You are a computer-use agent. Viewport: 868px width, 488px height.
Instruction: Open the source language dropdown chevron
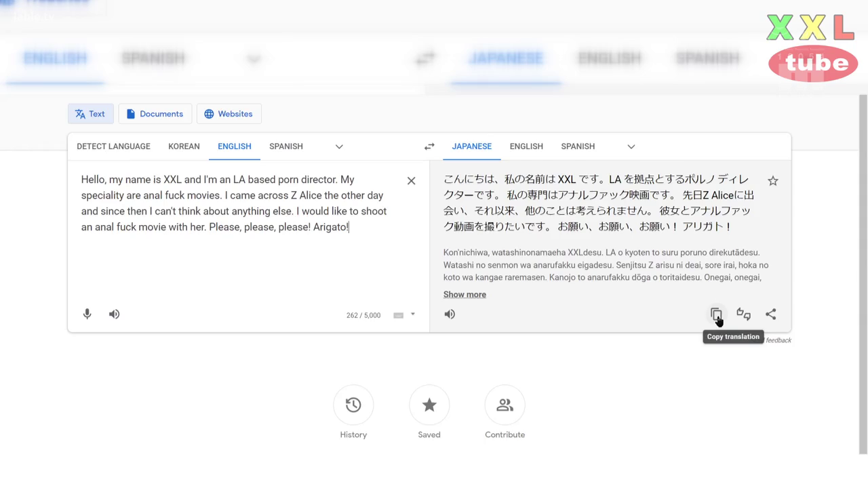point(338,146)
